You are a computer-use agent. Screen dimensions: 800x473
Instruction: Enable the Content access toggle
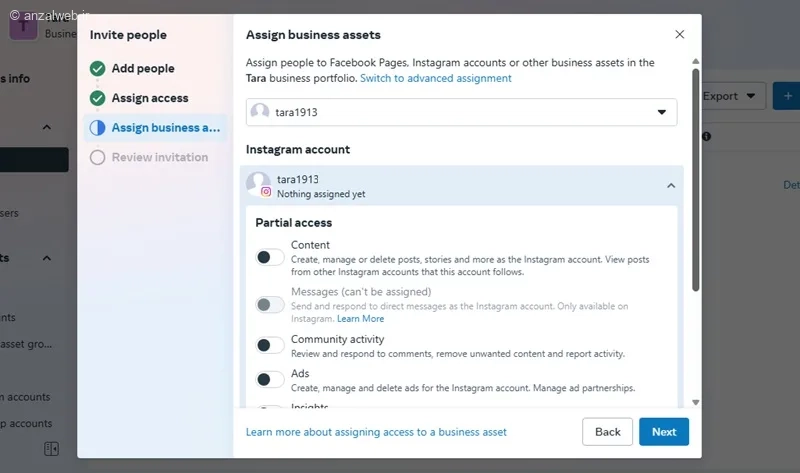pyautogui.click(x=269, y=257)
